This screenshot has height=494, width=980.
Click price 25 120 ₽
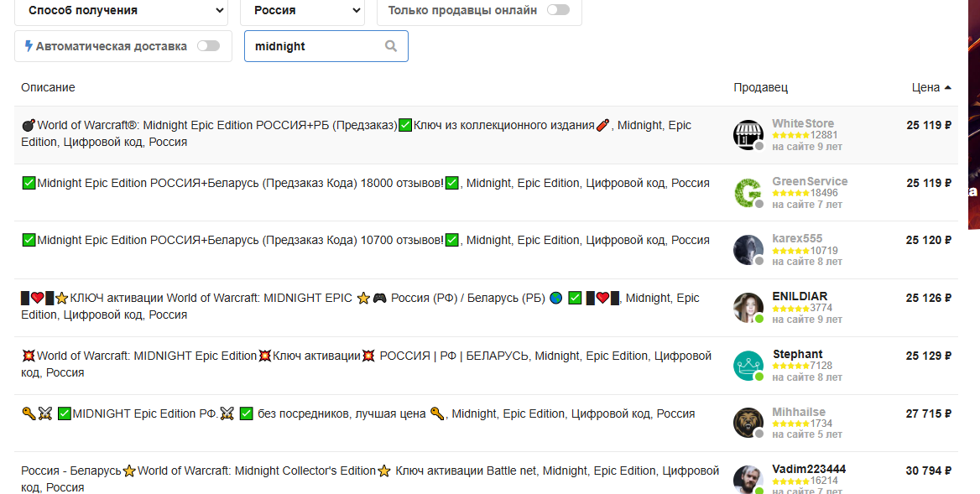(x=929, y=240)
